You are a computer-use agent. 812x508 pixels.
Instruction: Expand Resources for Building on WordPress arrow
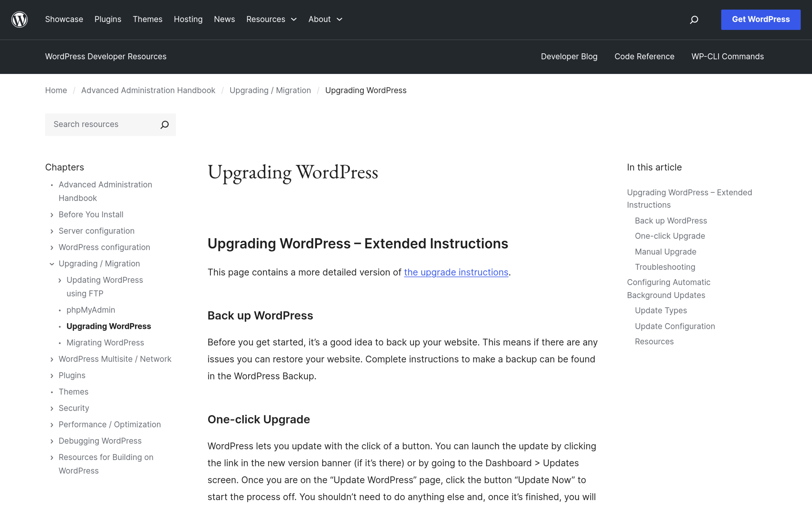tap(52, 457)
